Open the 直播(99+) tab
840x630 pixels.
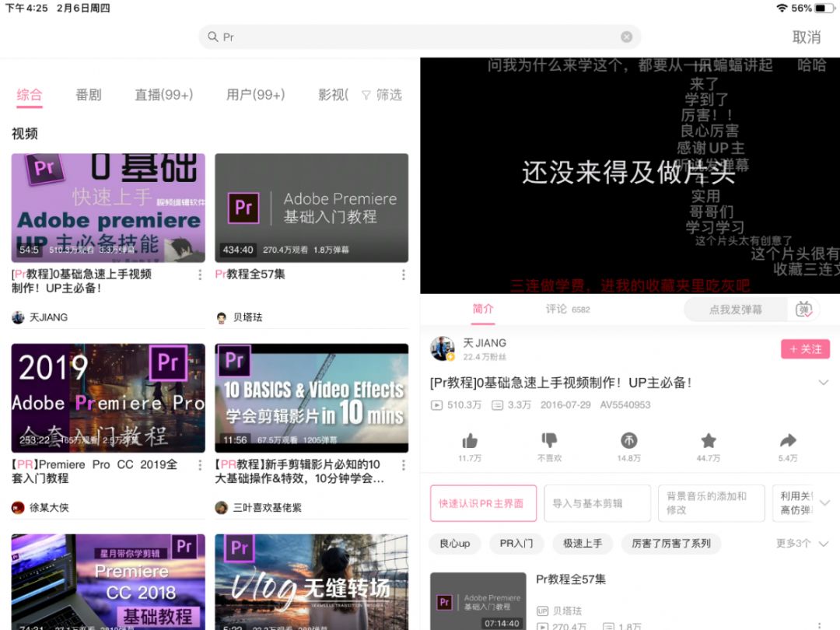coord(163,95)
